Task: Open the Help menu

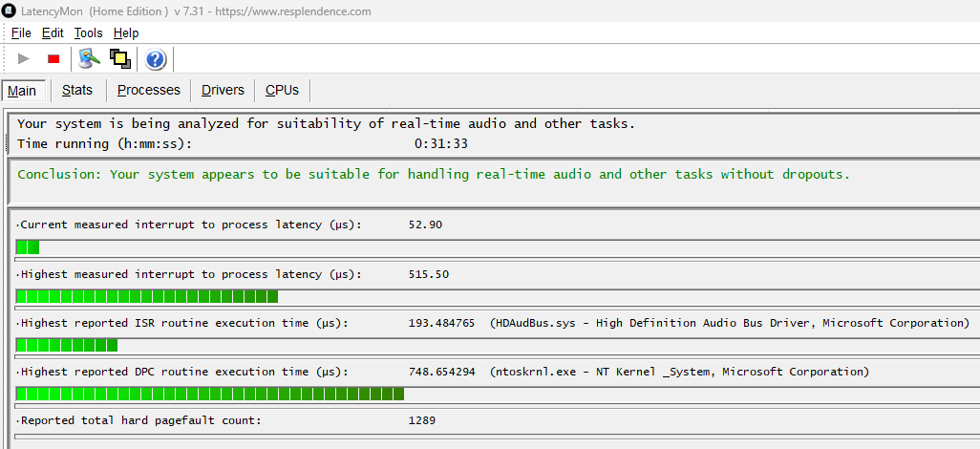Action: [126, 33]
